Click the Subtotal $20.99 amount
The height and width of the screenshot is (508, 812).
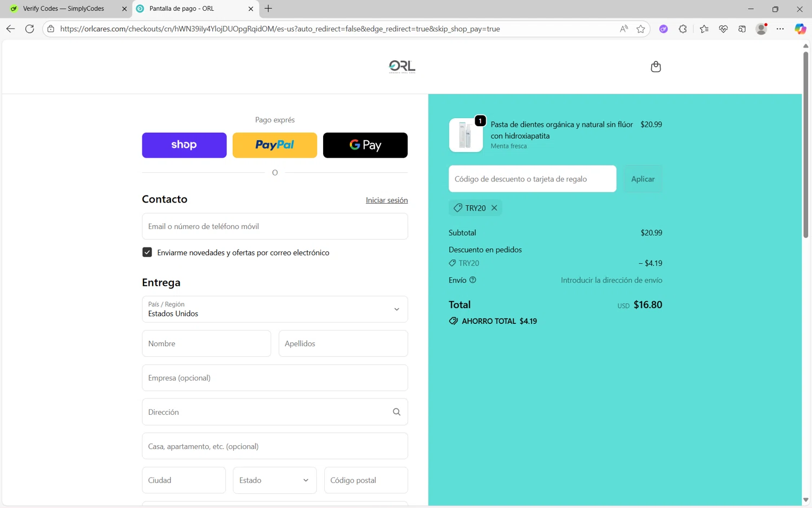(x=651, y=233)
